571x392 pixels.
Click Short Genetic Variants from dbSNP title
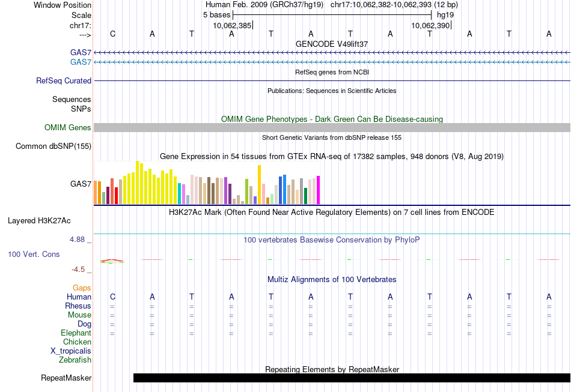(x=332, y=137)
